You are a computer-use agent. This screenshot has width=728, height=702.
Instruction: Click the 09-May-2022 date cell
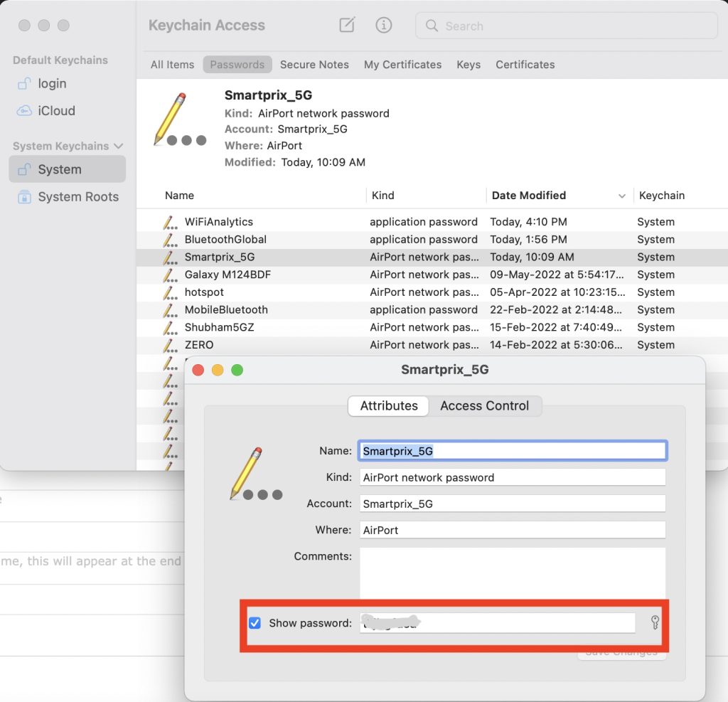tap(557, 275)
